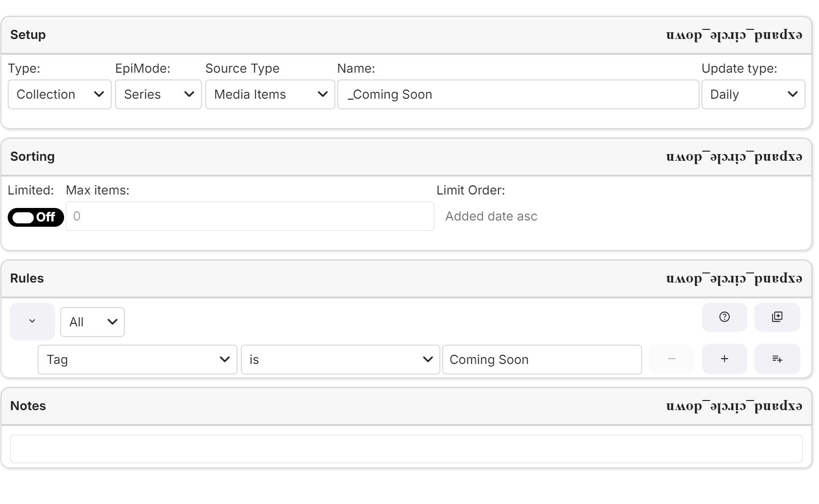
Task: Open the Type dropdown showing Collection
Action: click(x=59, y=94)
